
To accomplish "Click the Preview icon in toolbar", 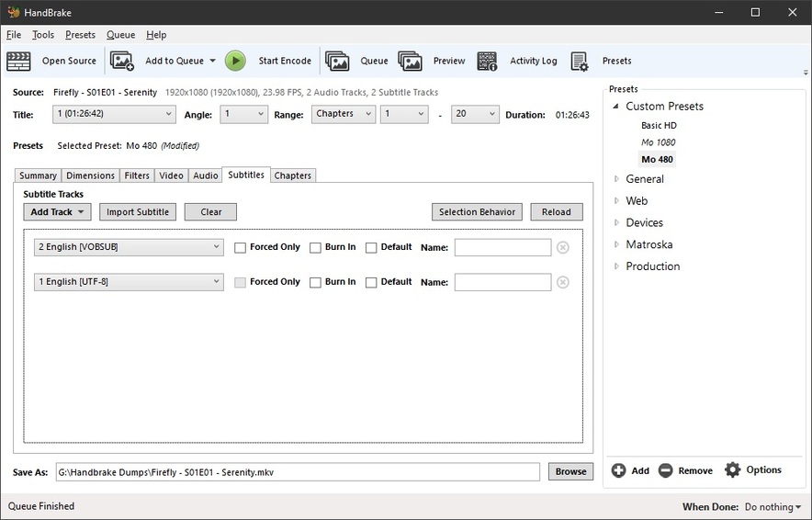I will pos(411,62).
